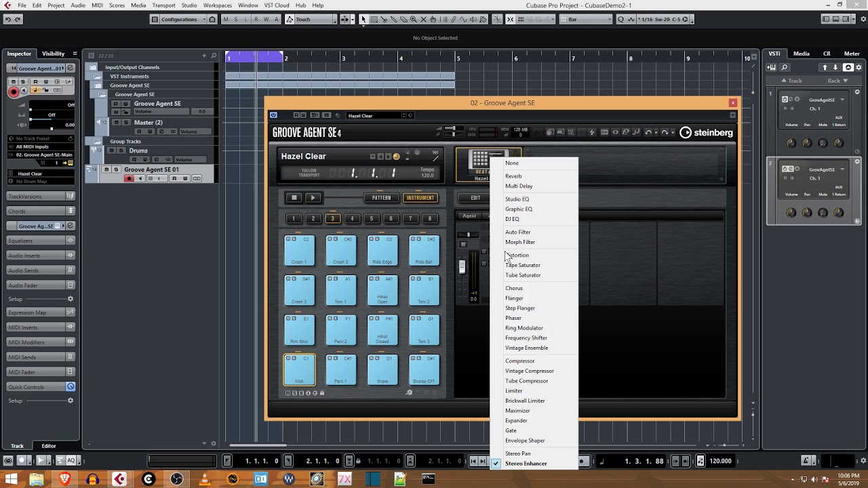868x488 pixels.
Task: Toggle plugin power bypass button in Groove Agent window
Action: tap(273, 115)
